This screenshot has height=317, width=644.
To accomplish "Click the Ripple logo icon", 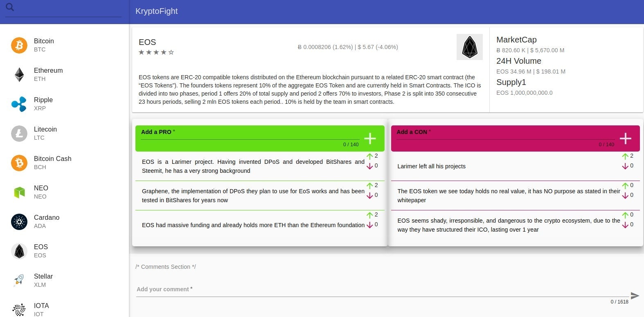I will tap(19, 104).
